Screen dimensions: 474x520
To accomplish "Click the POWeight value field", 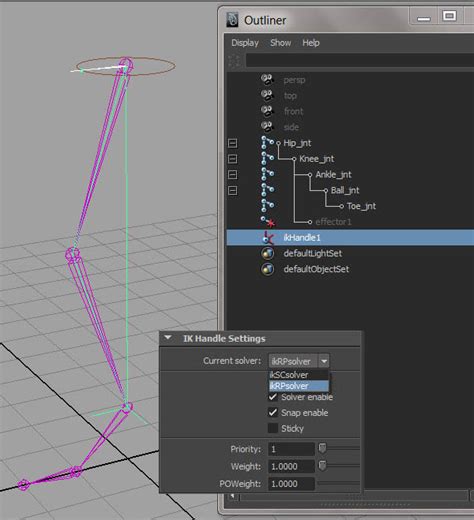I will [291, 484].
